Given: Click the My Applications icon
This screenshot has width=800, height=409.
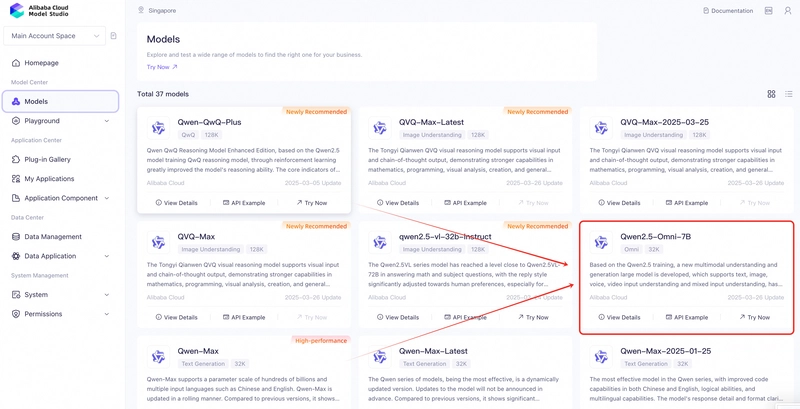Looking at the screenshot, I should click(15, 179).
